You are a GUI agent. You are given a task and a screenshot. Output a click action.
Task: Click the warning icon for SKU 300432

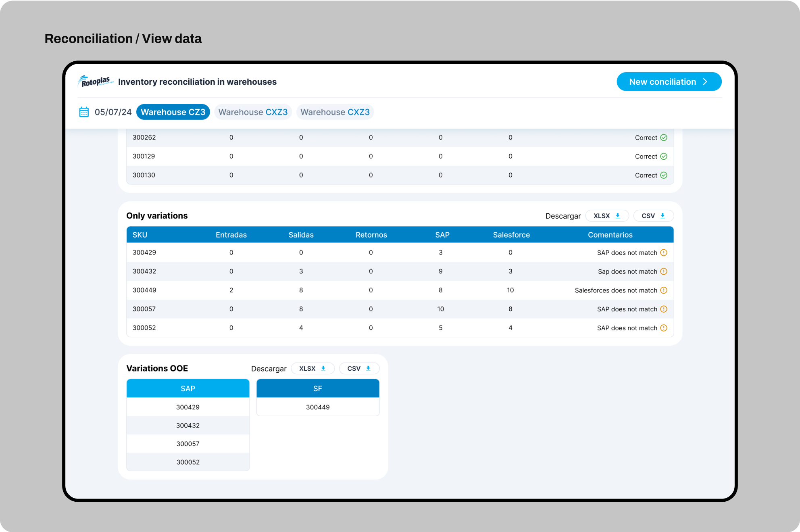[x=664, y=271]
